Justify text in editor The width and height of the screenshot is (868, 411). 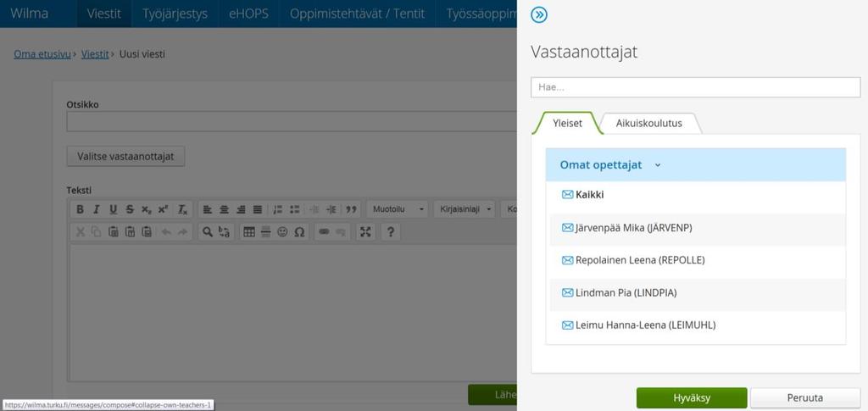257,209
